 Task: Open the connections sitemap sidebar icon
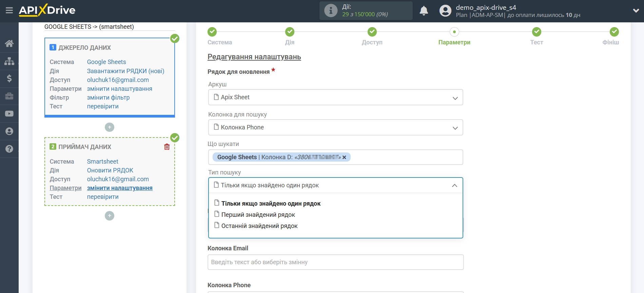click(x=9, y=61)
